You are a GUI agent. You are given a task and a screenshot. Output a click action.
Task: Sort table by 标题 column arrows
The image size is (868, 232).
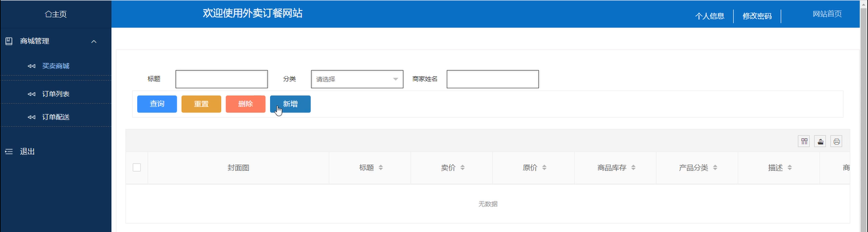point(381,168)
